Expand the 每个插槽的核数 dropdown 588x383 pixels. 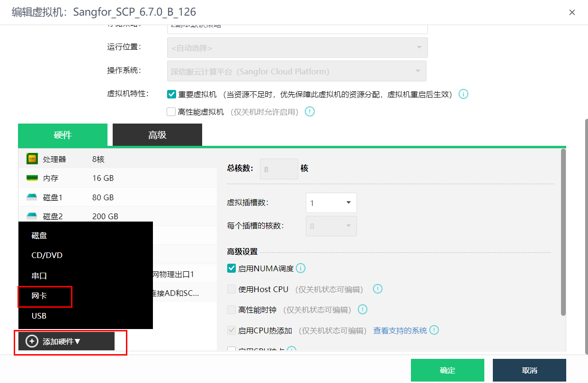331,226
